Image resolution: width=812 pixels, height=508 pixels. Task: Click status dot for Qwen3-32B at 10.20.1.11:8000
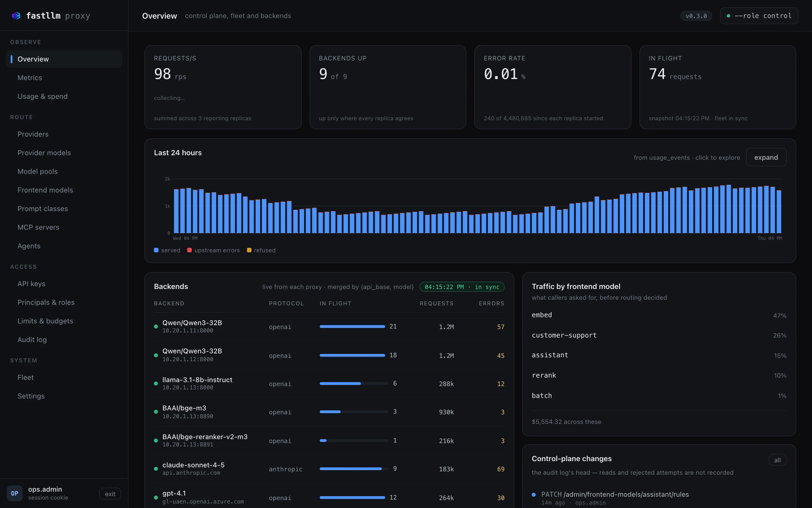coord(156,327)
